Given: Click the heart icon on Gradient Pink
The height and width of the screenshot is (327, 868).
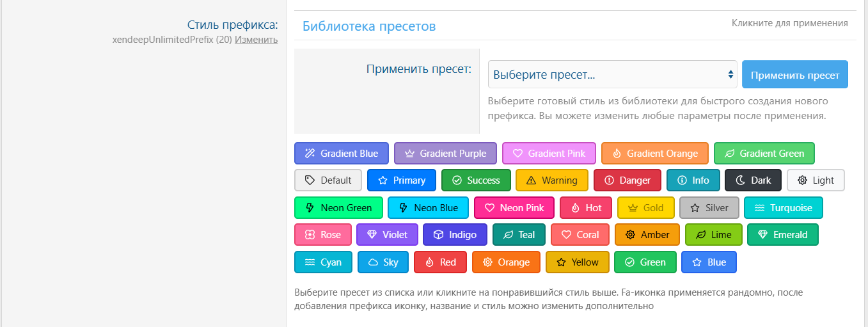Looking at the screenshot, I should 517,154.
